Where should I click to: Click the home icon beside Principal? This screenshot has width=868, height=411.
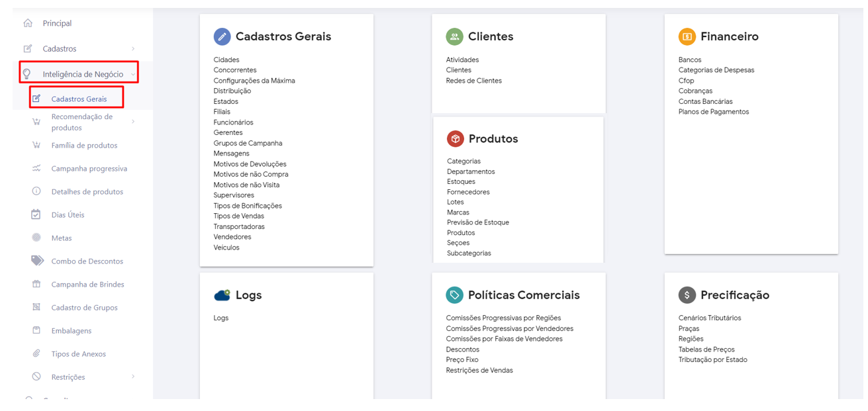click(28, 23)
